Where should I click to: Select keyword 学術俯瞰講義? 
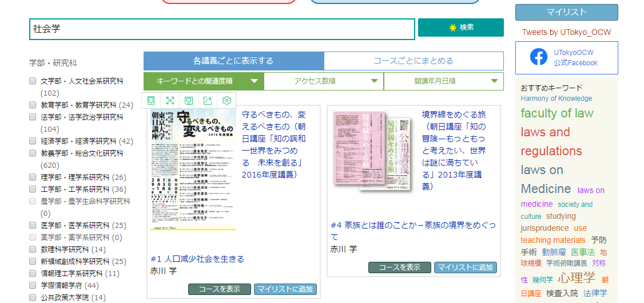click(567, 263)
